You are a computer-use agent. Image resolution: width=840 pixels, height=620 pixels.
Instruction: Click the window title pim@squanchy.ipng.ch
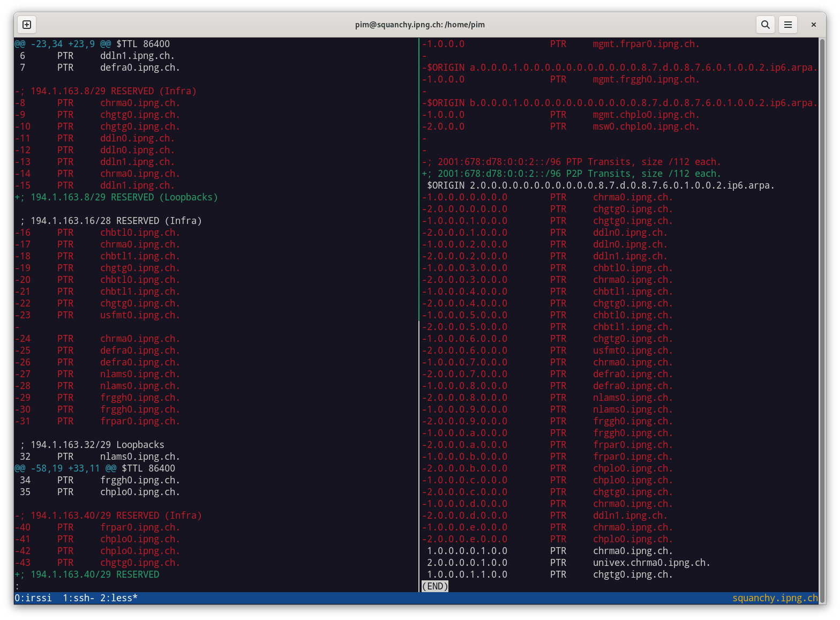(x=419, y=25)
